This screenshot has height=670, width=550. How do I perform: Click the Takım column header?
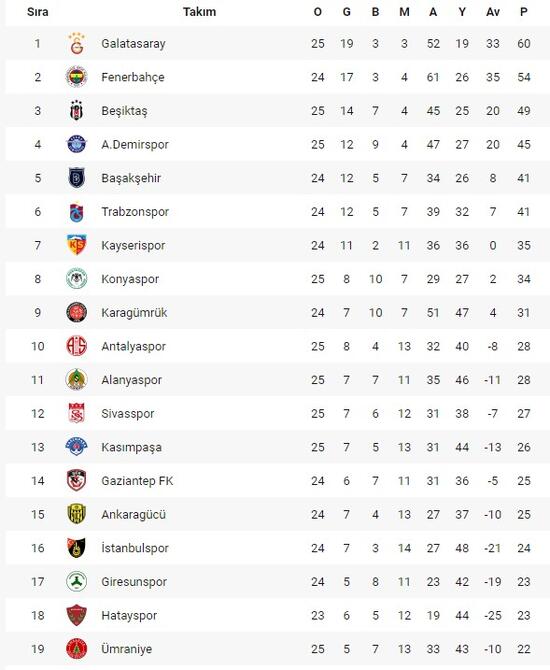pos(200,12)
